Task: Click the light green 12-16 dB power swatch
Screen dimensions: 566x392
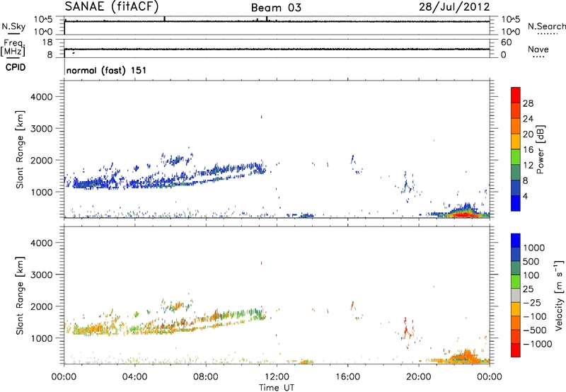Action: point(516,156)
